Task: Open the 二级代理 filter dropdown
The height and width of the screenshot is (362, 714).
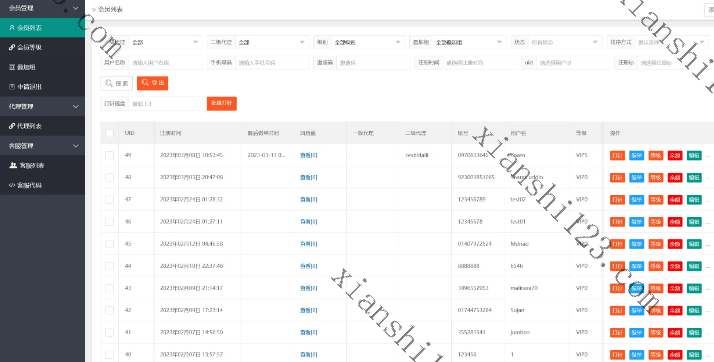Action: 272,42
